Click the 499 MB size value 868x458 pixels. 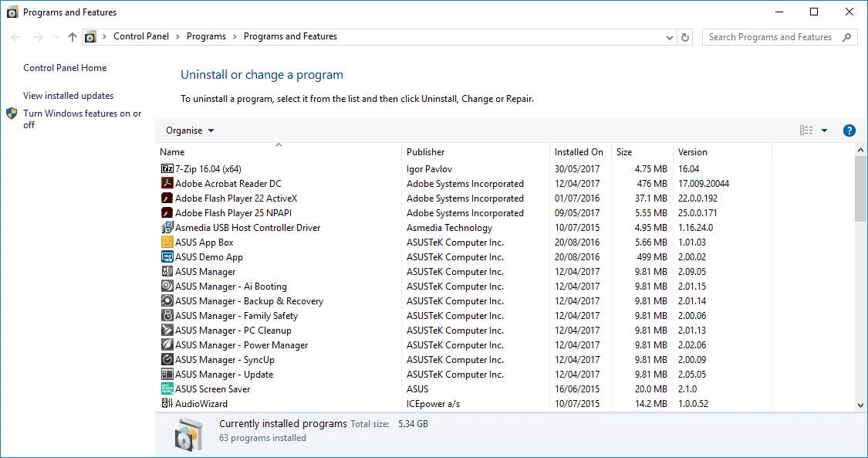651,257
